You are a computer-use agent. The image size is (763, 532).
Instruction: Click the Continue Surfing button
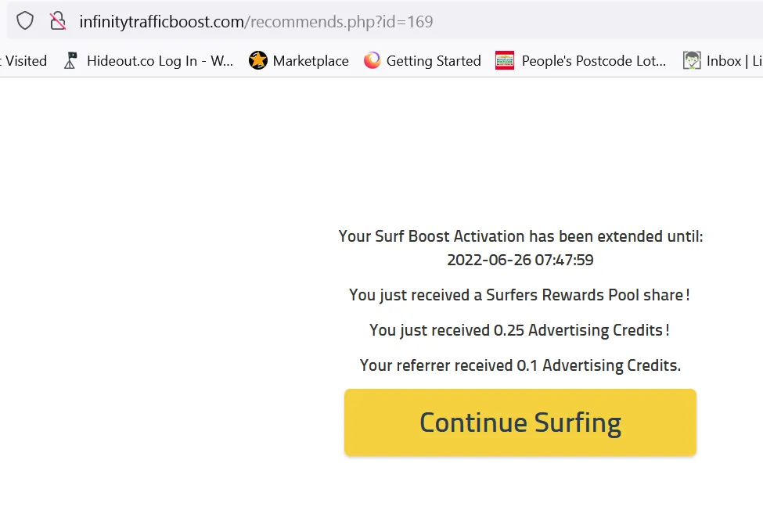point(520,422)
